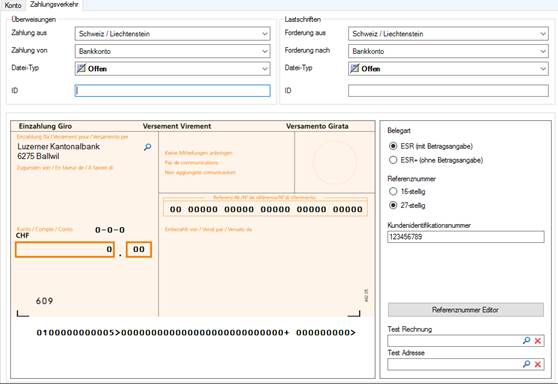This screenshot has height=384, width=558.
Task: Search Test Rechnung with magnifier icon
Action: (x=526, y=341)
